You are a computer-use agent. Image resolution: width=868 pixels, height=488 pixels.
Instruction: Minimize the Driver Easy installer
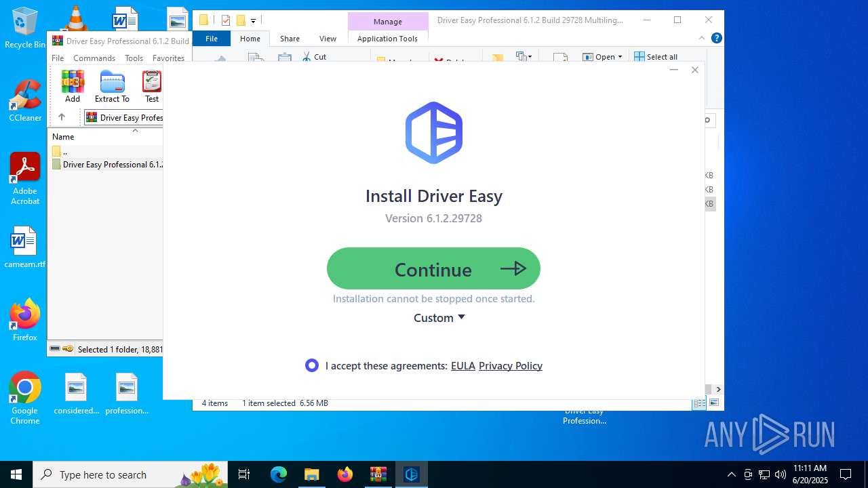coord(673,70)
